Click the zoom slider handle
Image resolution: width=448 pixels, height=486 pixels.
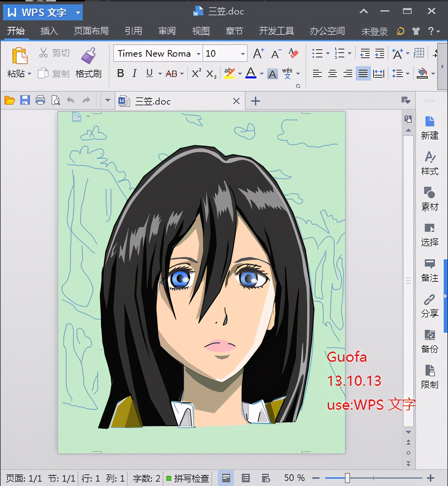coord(347,478)
